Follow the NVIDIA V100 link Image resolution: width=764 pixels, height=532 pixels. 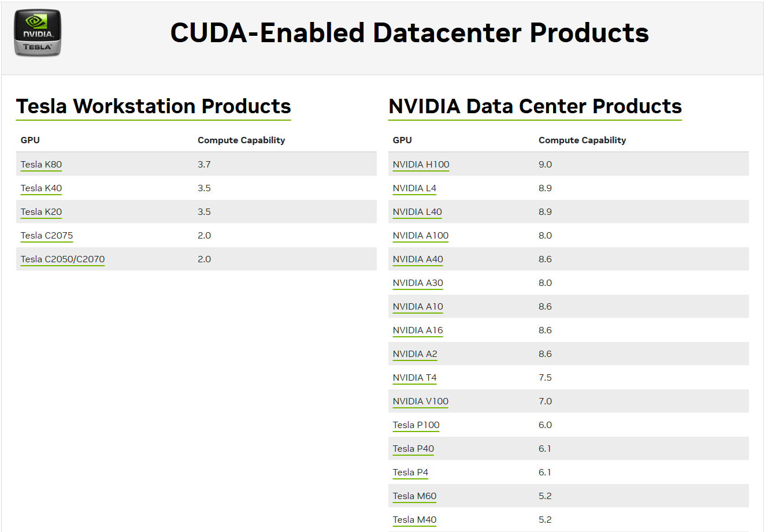click(x=421, y=401)
